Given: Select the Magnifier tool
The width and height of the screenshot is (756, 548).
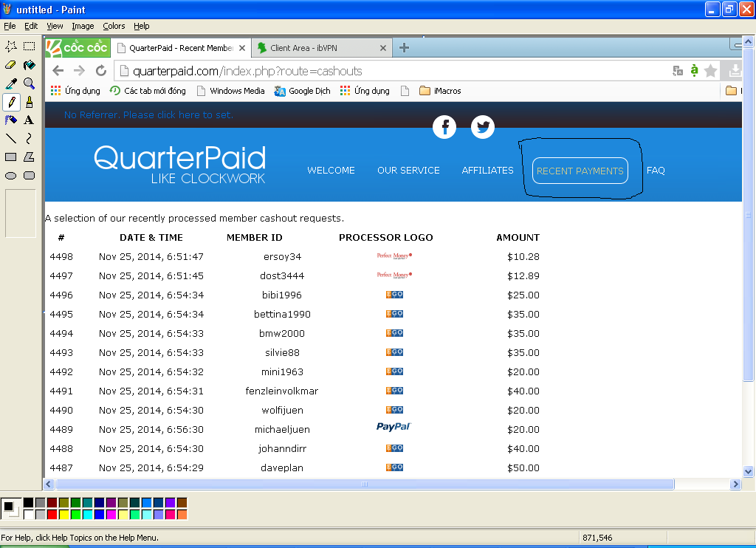Looking at the screenshot, I should click(29, 83).
